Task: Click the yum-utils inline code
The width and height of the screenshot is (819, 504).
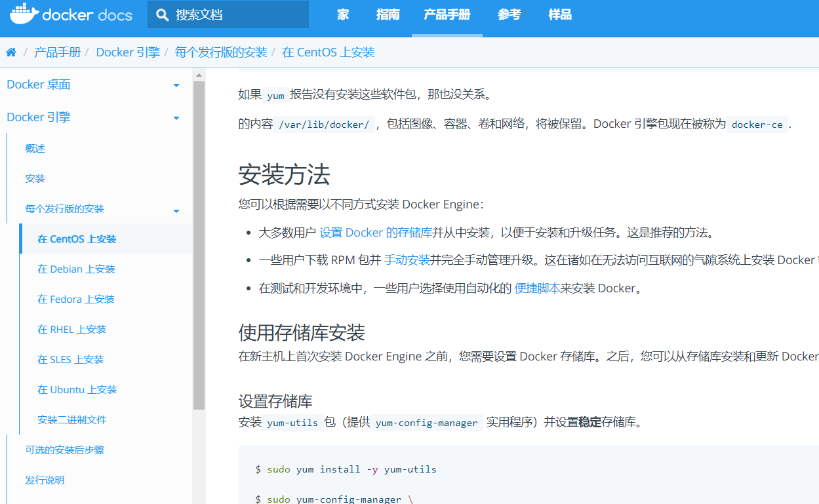Action: [x=292, y=423]
